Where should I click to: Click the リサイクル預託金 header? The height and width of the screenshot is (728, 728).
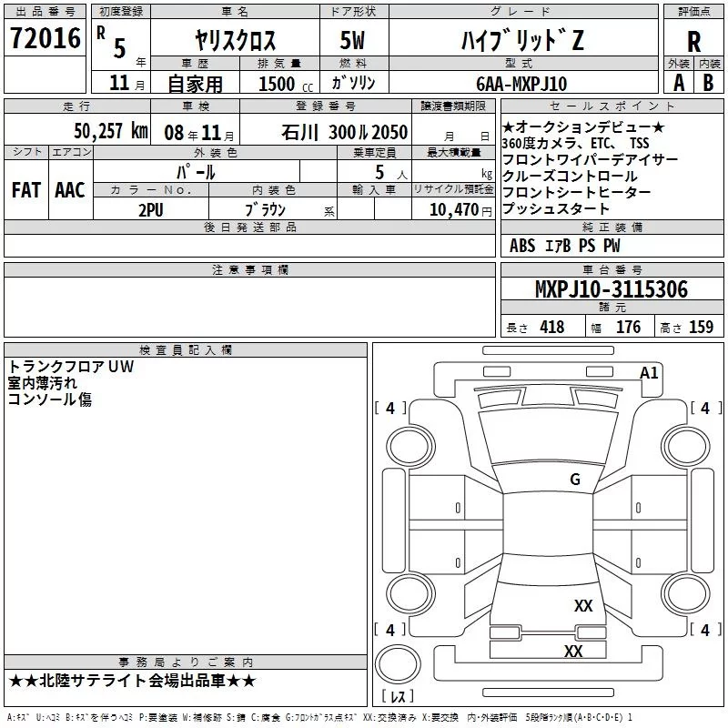click(x=453, y=189)
